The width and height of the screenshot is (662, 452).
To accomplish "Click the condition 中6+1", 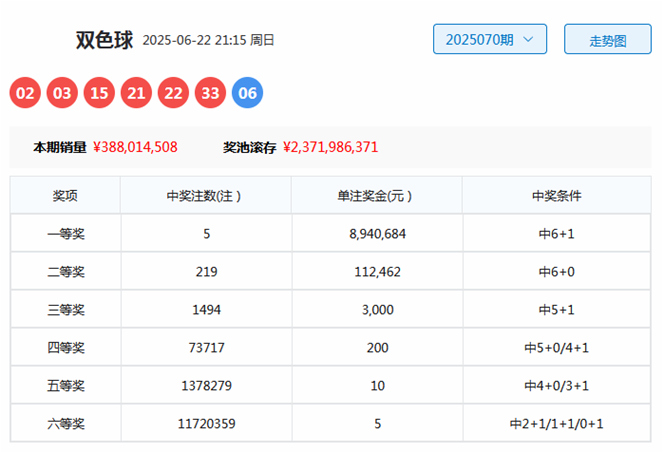I will 556,234.
